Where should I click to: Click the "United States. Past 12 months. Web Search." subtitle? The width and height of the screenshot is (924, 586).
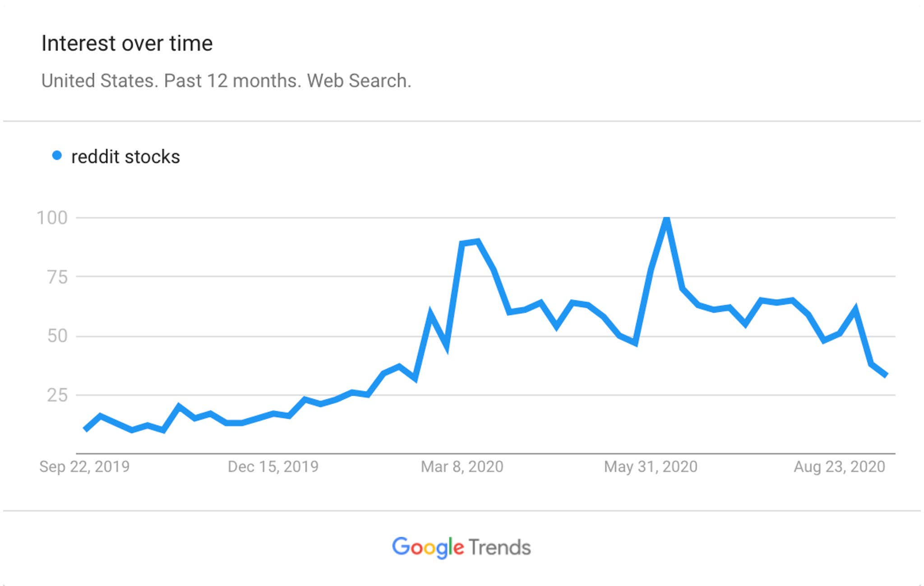[226, 81]
